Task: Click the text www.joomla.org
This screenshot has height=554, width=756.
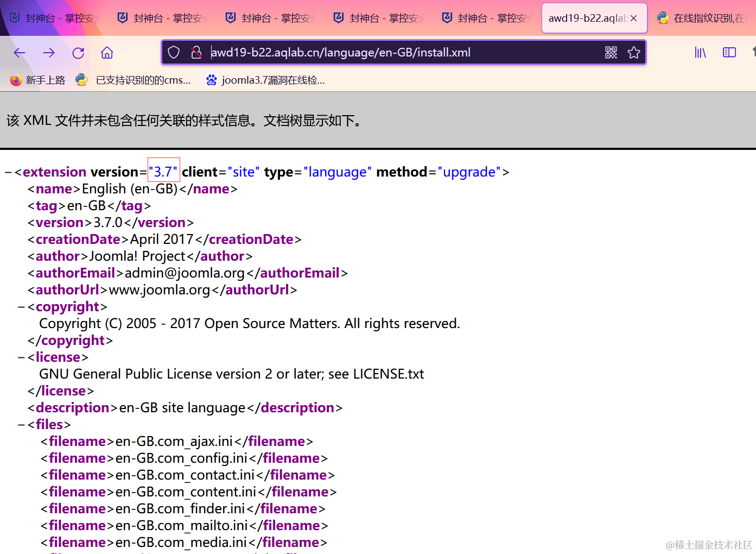Action: coord(160,290)
